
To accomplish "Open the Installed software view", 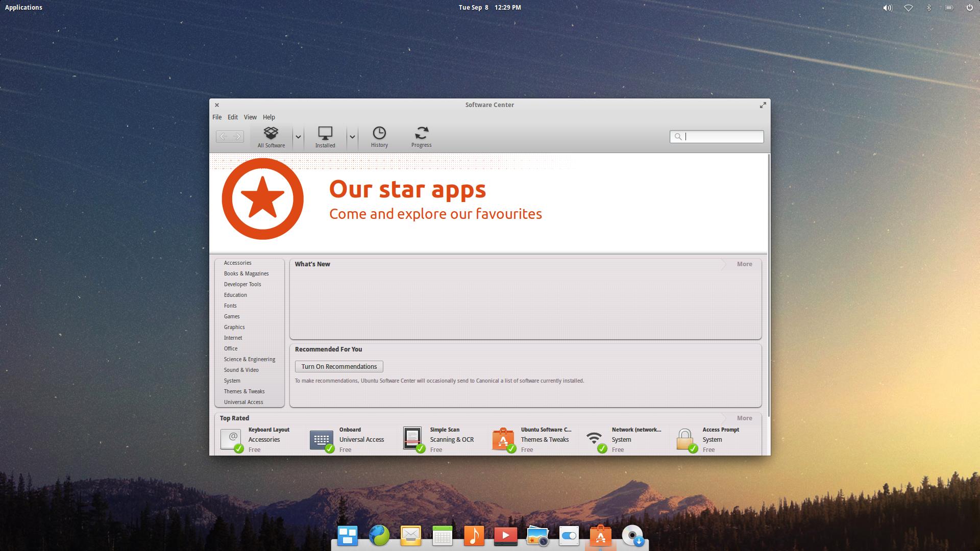I will point(325,137).
